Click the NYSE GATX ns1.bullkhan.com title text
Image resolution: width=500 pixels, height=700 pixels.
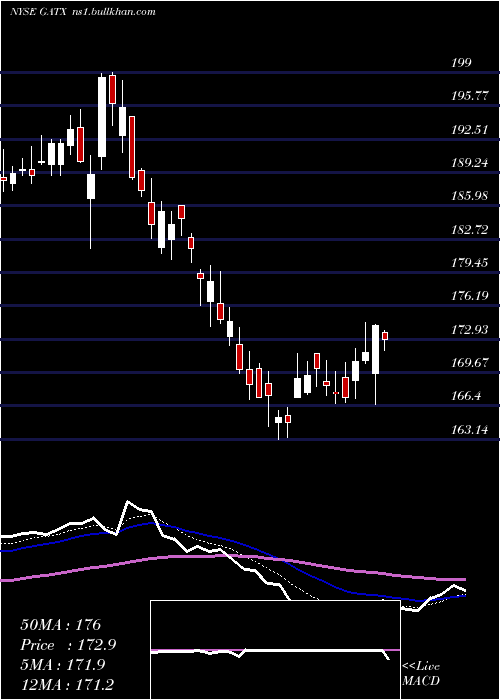(x=83, y=12)
